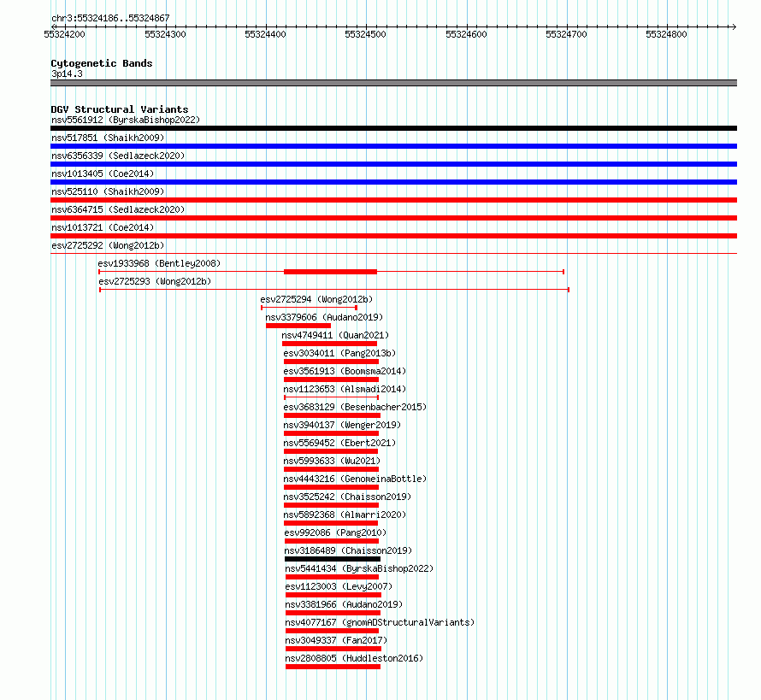Open nsv5993633 (Wu2021) variant

[332, 461]
